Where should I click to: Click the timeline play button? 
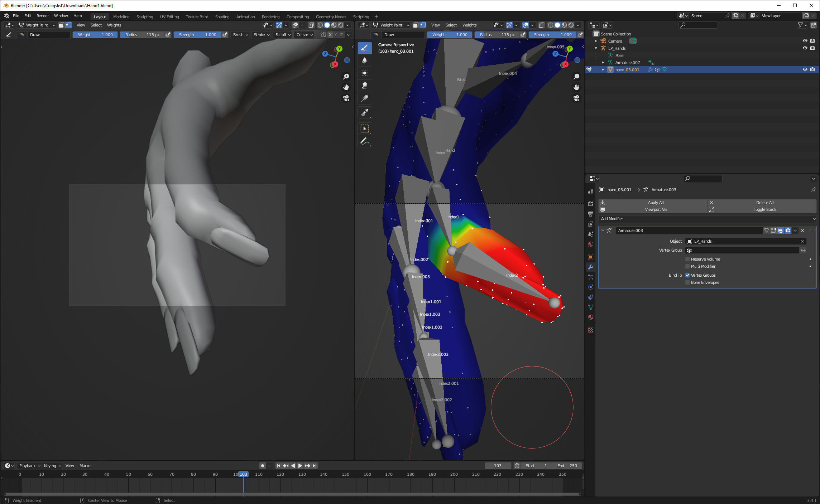(300, 466)
